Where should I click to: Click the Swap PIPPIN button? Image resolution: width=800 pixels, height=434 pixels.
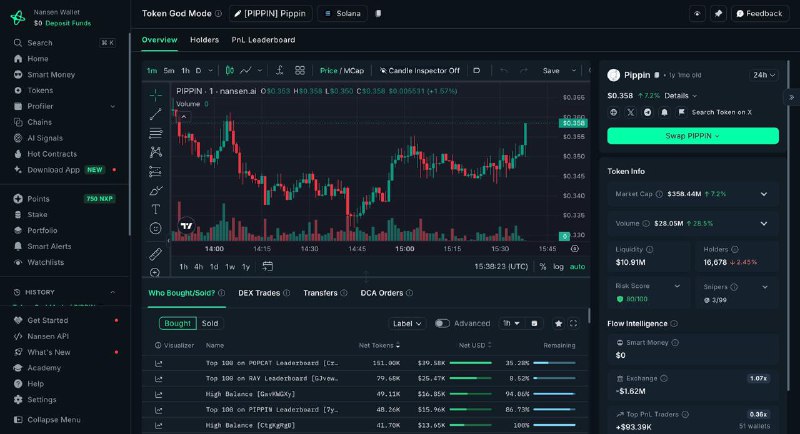click(x=693, y=136)
